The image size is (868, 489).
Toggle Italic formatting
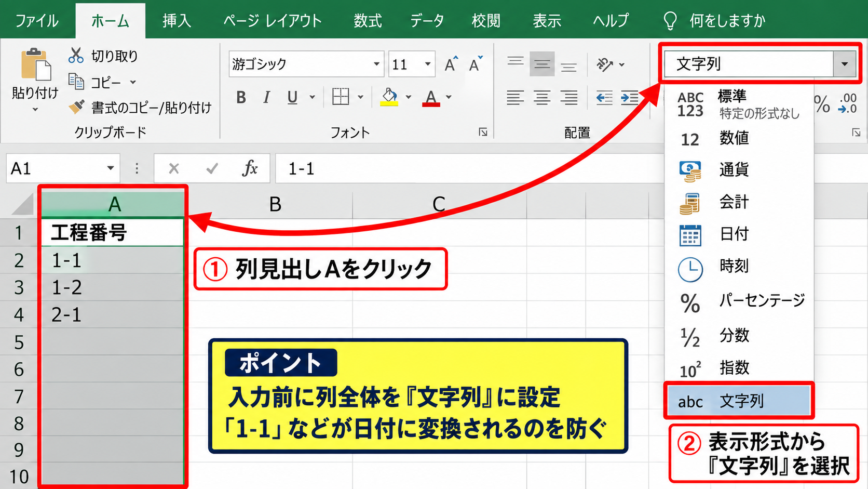266,97
